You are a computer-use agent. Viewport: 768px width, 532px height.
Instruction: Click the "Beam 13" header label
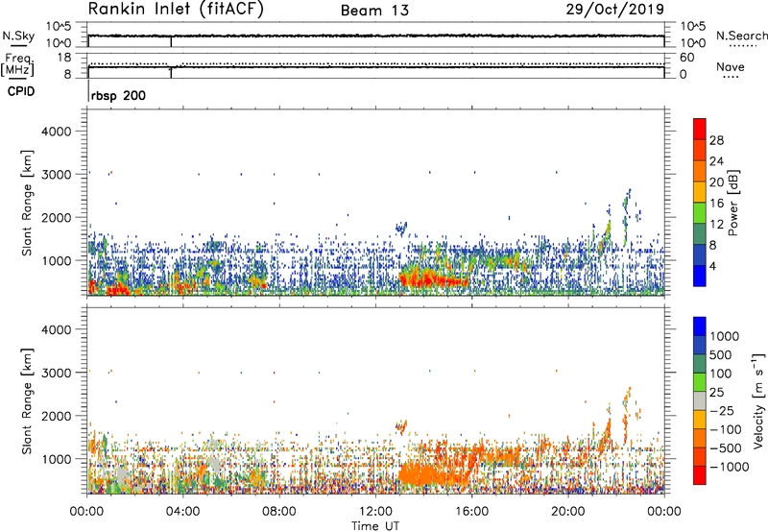point(374,11)
